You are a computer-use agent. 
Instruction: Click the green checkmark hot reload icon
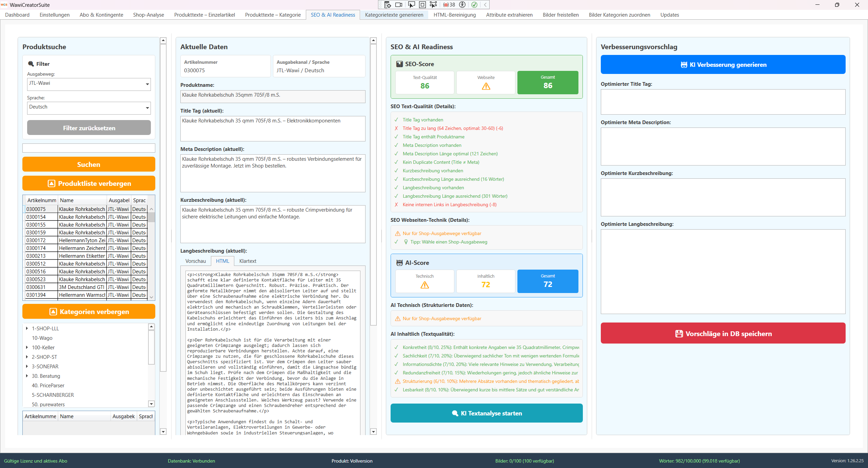[x=474, y=5]
